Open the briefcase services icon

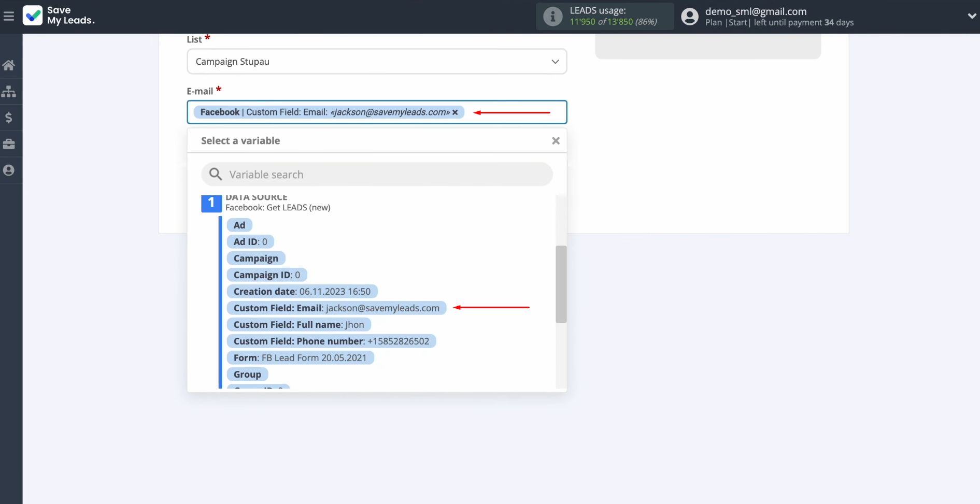tap(9, 144)
